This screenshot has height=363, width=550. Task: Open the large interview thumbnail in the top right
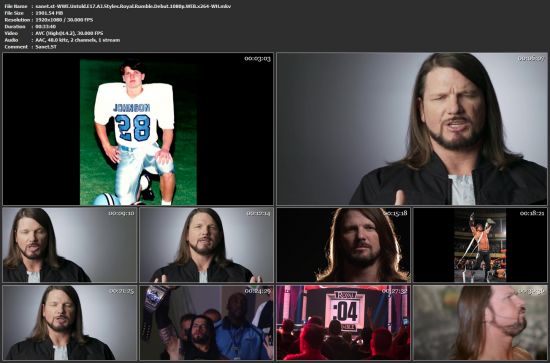click(x=412, y=129)
